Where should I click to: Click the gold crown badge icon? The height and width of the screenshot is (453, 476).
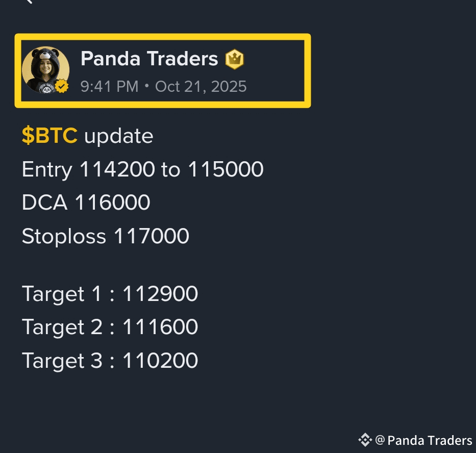[234, 59]
